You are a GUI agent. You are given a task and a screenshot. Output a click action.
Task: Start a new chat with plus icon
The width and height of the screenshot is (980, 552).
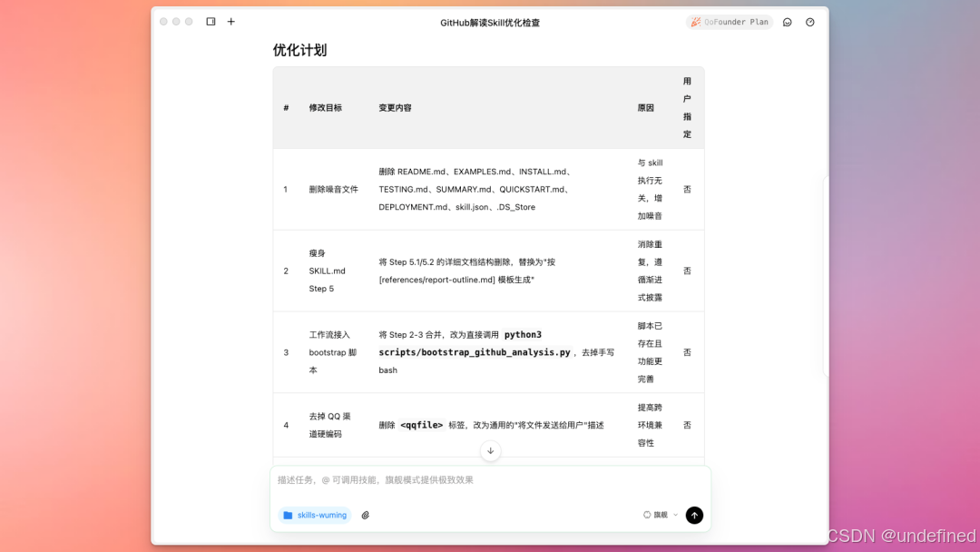point(231,21)
